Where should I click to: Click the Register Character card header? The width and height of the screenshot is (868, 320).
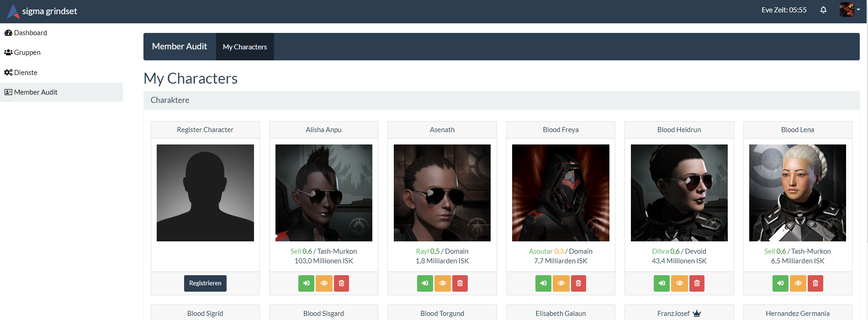pos(205,130)
